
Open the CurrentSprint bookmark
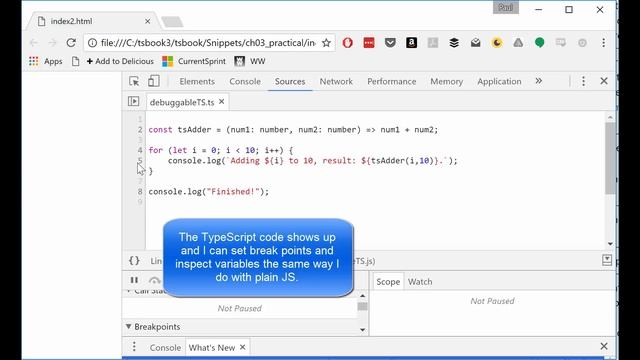tap(194, 61)
